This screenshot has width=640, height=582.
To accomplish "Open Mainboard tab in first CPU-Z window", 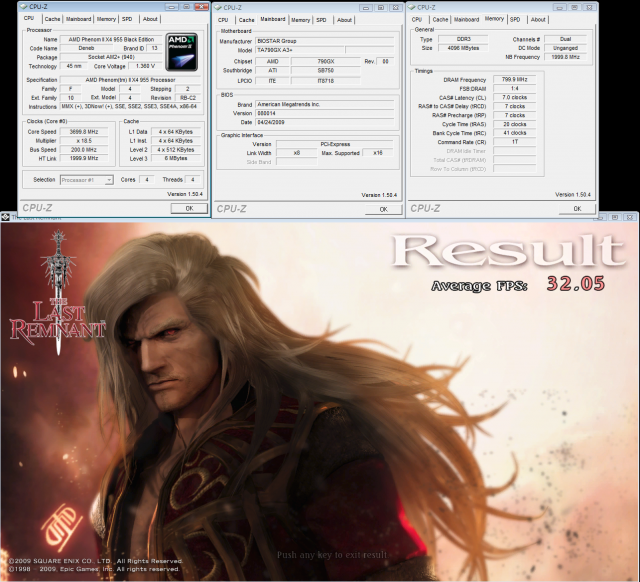I will pyautogui.click(x=78, y=19).
